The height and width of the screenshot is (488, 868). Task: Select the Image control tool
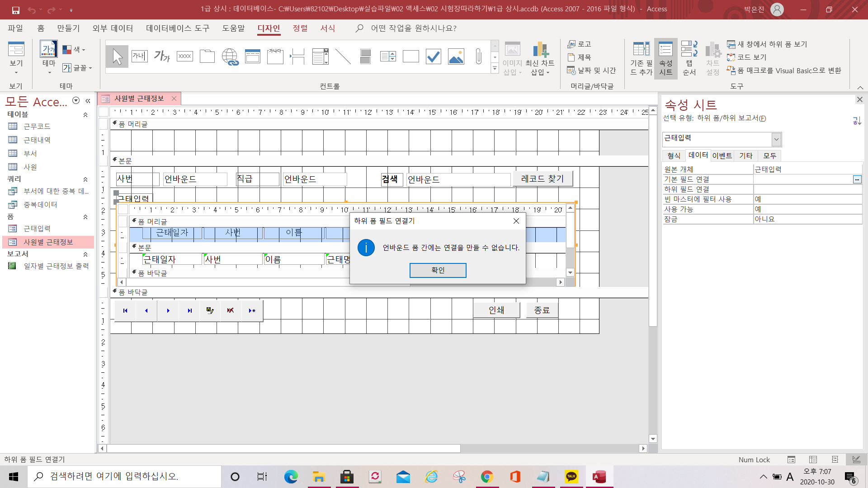click(x=456, y=56)
